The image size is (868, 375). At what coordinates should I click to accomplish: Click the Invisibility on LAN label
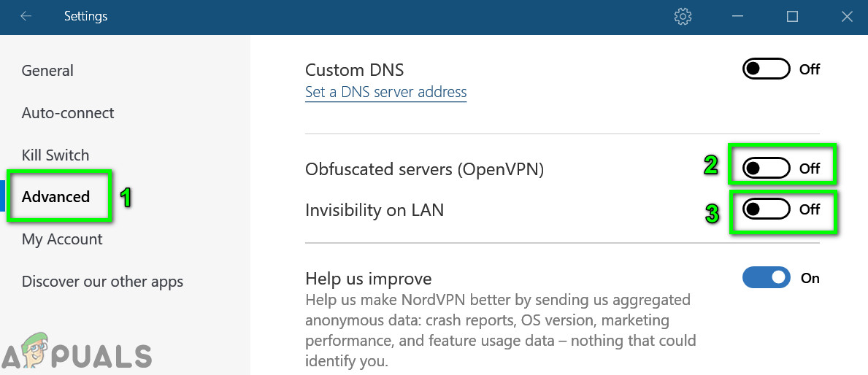[375, 210]
